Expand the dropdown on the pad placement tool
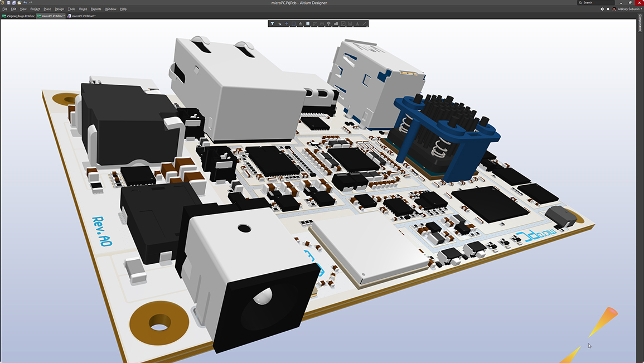This screenshot has height=363, width=644. click(332, 26)
